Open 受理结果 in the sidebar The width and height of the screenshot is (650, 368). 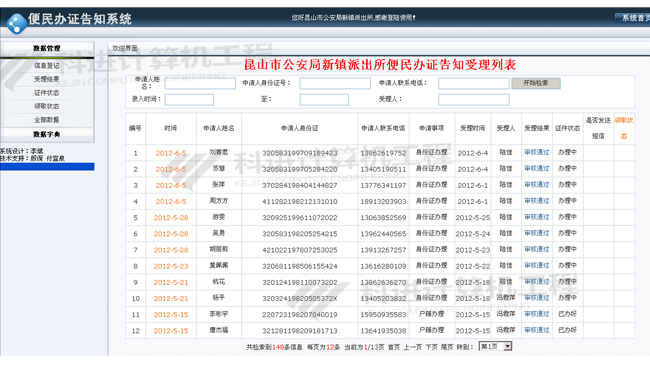(46, 79)
